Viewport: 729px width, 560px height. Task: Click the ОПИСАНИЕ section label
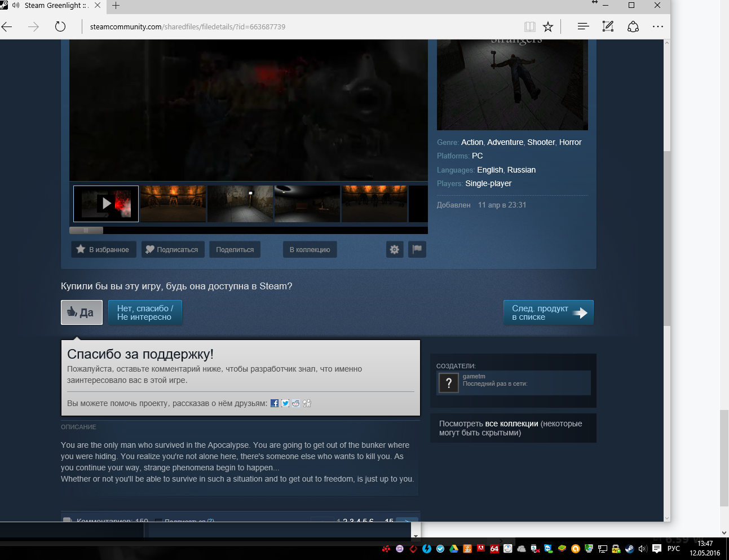(78, 427)
